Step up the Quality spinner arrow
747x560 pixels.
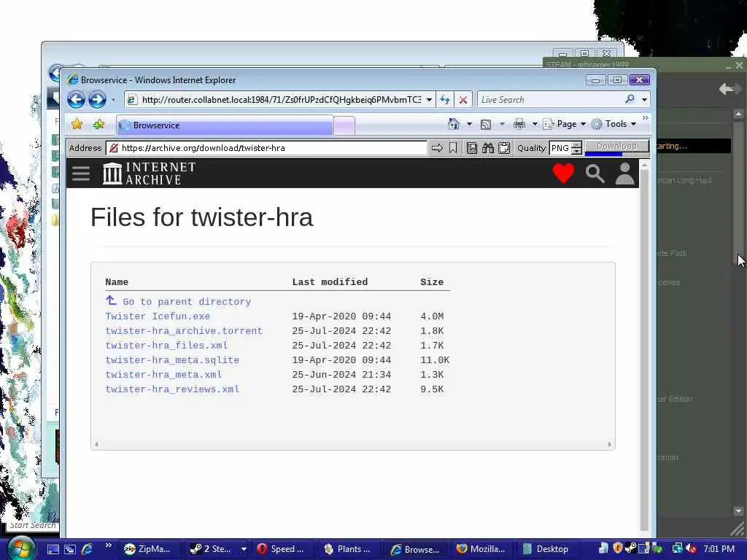point(576,145)
